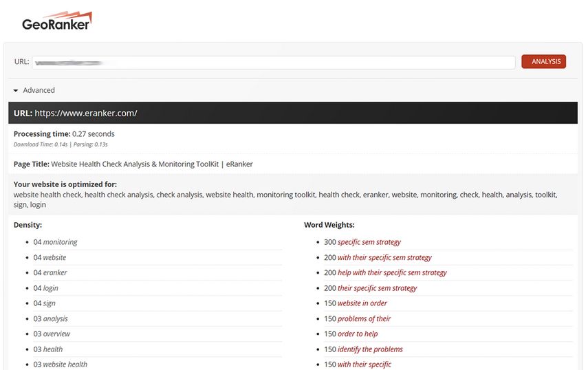The width and height of the screenshot is (588, 370).
Task: Collapse the Advanced section arrow
Action: click(15, 91)
